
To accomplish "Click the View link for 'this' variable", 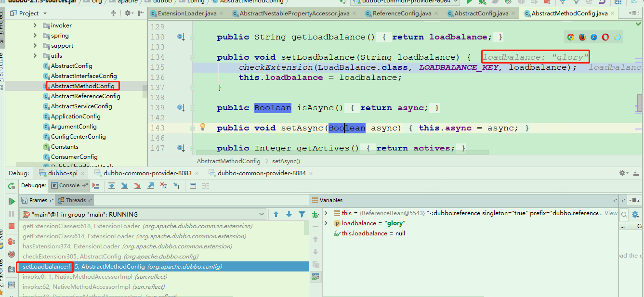I will coord(611,213).
